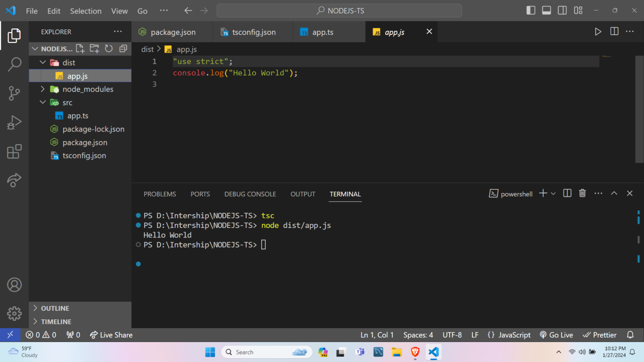Collapse the src folder

click(x=42, y=102)
